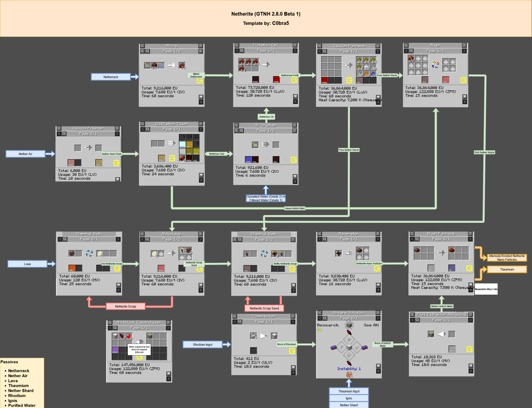This screenshot has height=408, width=532.
Task: Select the Netherrack input item in Milling
Action: [x=154, y=66]
